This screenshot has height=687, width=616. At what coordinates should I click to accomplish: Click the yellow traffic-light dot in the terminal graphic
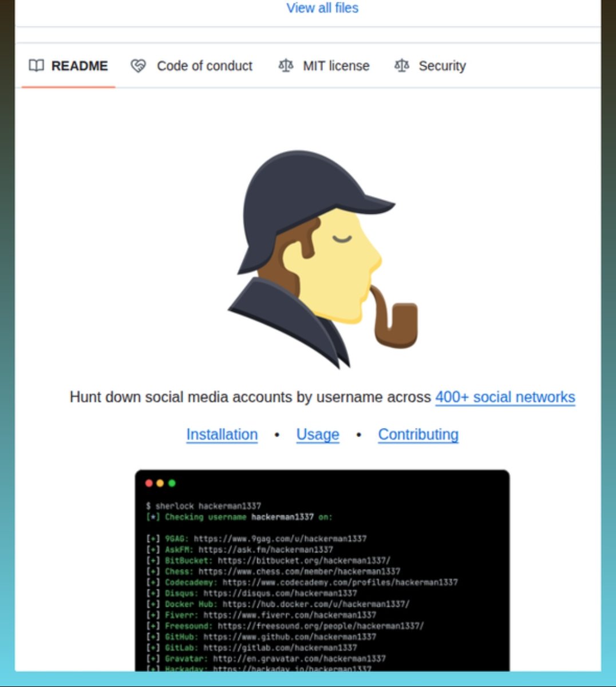160,483
